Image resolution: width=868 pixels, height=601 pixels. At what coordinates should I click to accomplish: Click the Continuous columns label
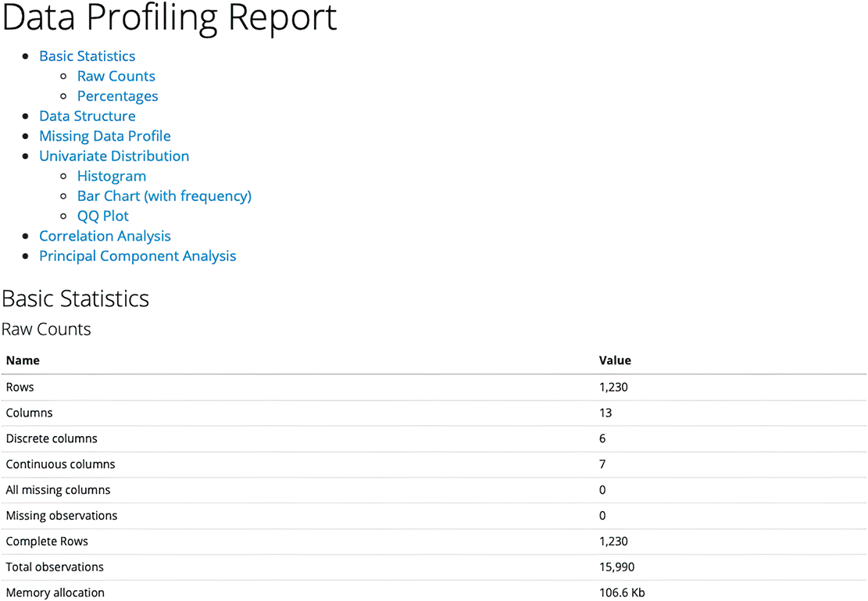(60, 464)
